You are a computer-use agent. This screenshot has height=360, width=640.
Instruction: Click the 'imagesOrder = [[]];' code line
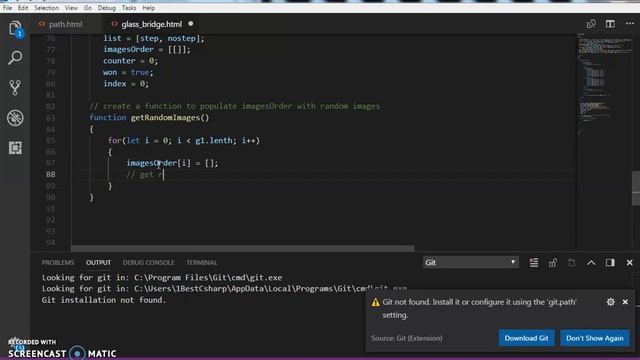point(147,49)
